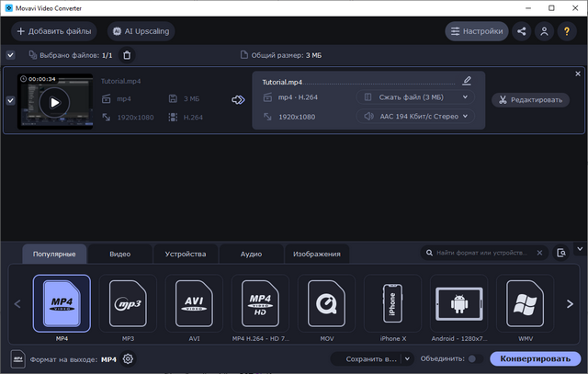Click the output file name Tutorial.mp4

[x=282, y=82]
